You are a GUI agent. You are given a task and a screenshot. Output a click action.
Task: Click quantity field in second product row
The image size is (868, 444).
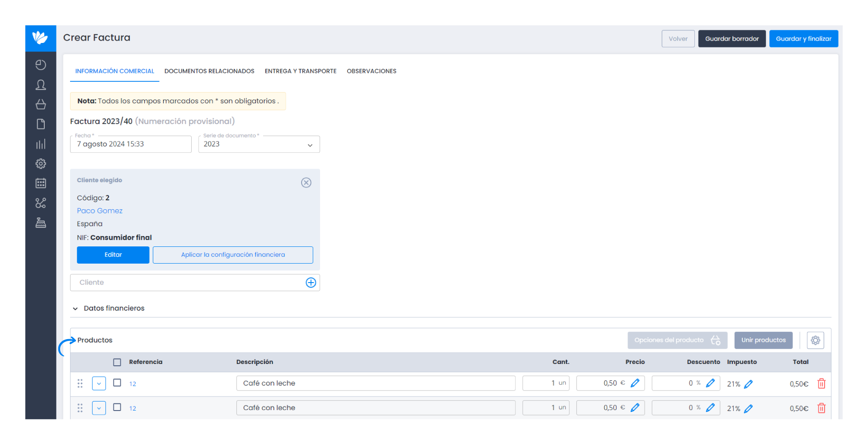pyautogui.click(x=546, y=407)
